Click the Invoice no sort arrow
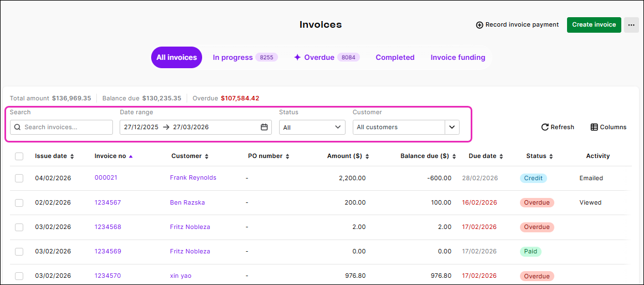Image resolution: width=644 pixels, height=285 pixels. (131, 156)
